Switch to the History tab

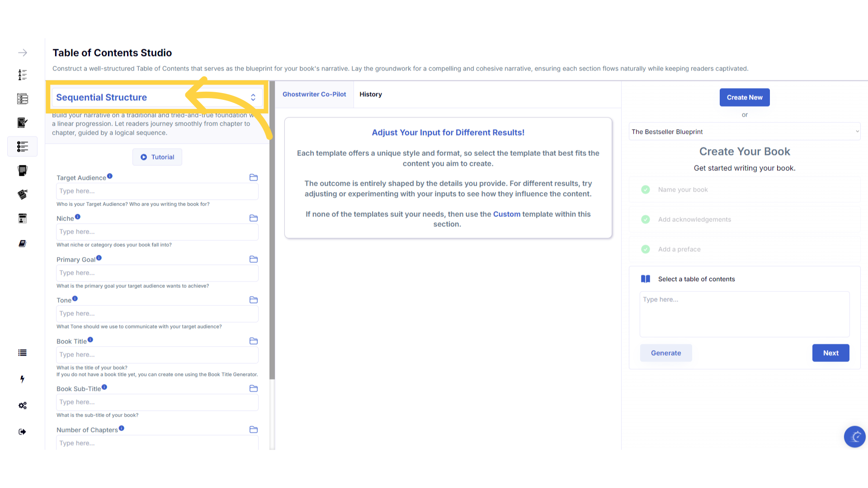pos(371,94)
